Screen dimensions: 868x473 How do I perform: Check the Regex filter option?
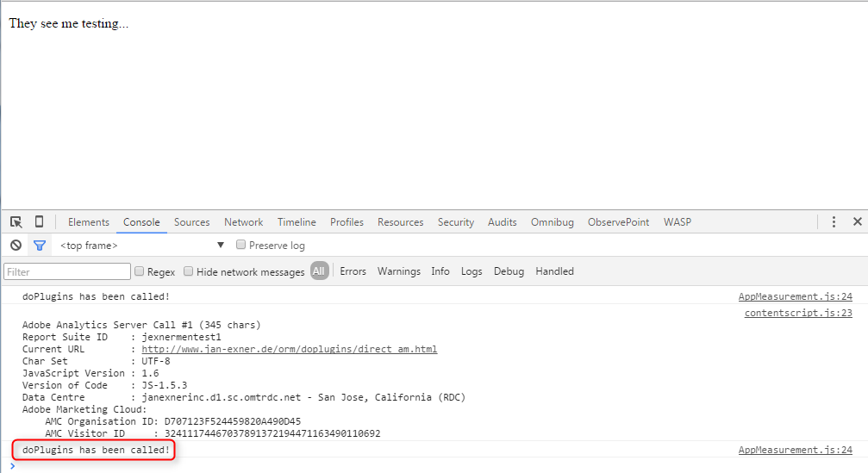[140, 271]
